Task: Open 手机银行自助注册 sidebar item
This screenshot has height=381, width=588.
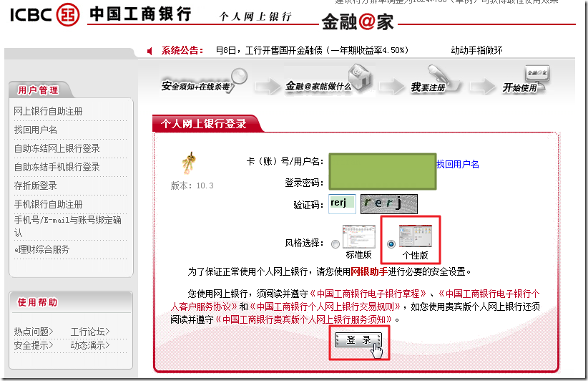Action: pyautogui.click(x=48, y=205)
